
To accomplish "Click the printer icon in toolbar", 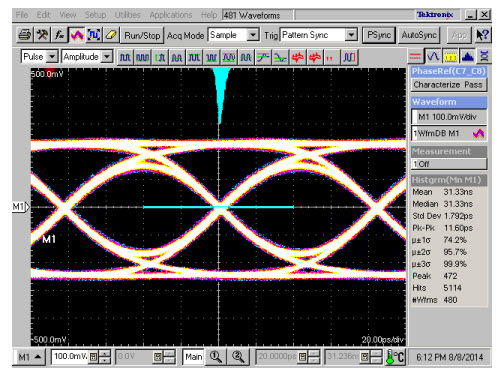I will tap(24, 35).
